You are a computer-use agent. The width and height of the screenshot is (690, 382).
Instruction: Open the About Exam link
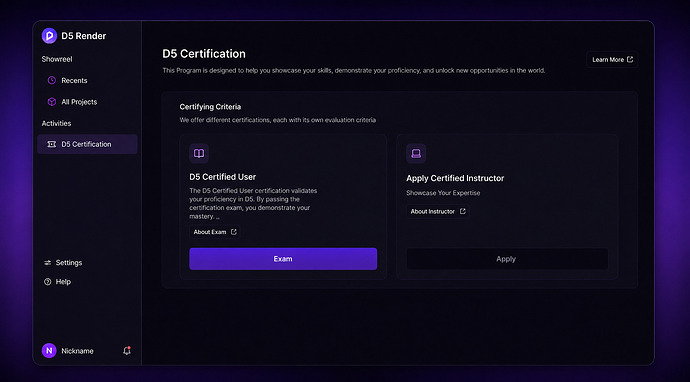click(215, 232)
